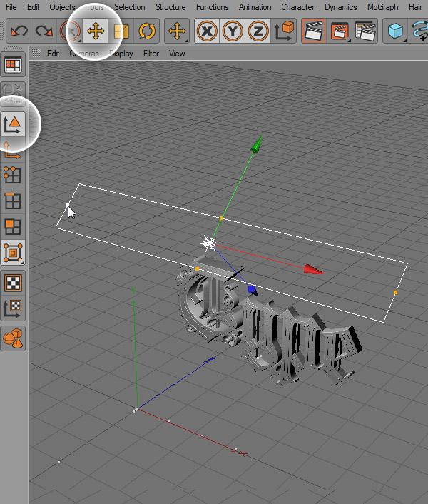428x504 pixels.
Task: Click Render to Picture Viewer icon
Action: click(x=340, y=31)
